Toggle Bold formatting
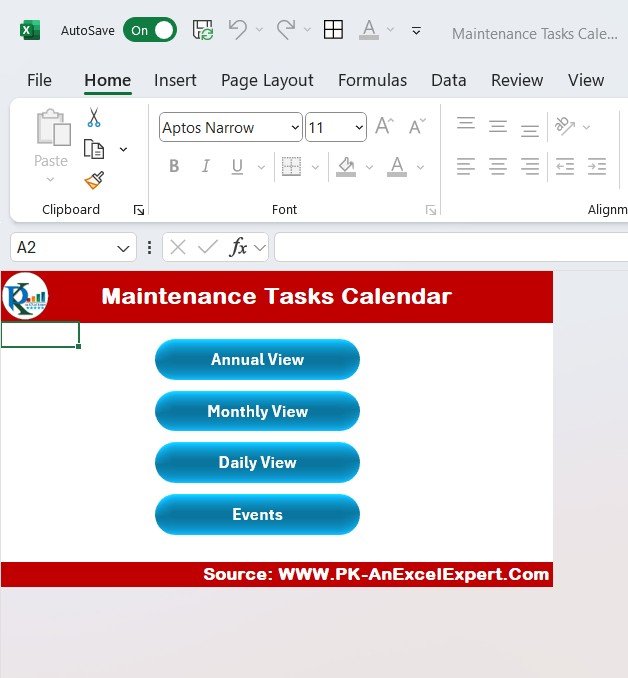The height and width of the screenshot is (678, 628). [174, 166]
